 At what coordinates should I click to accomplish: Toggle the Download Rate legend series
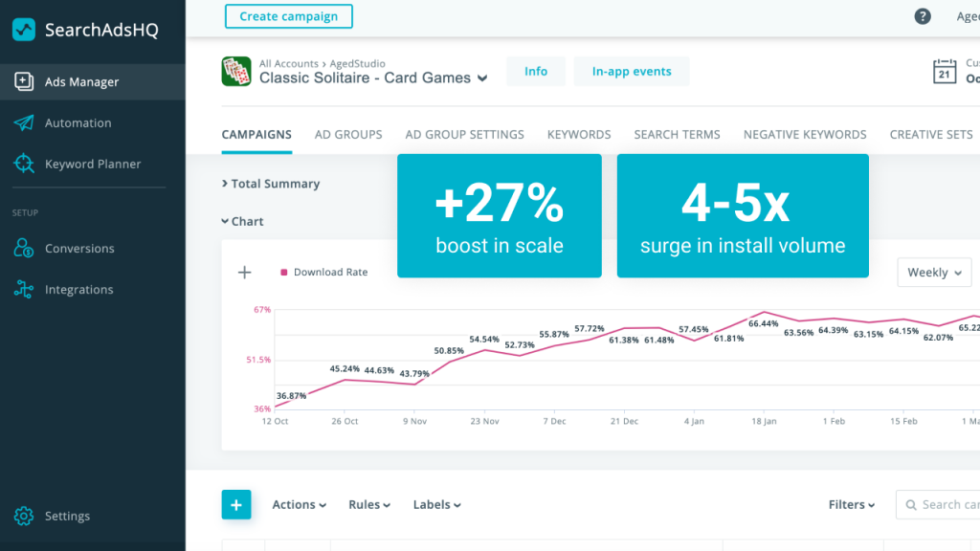coord(323,273)
